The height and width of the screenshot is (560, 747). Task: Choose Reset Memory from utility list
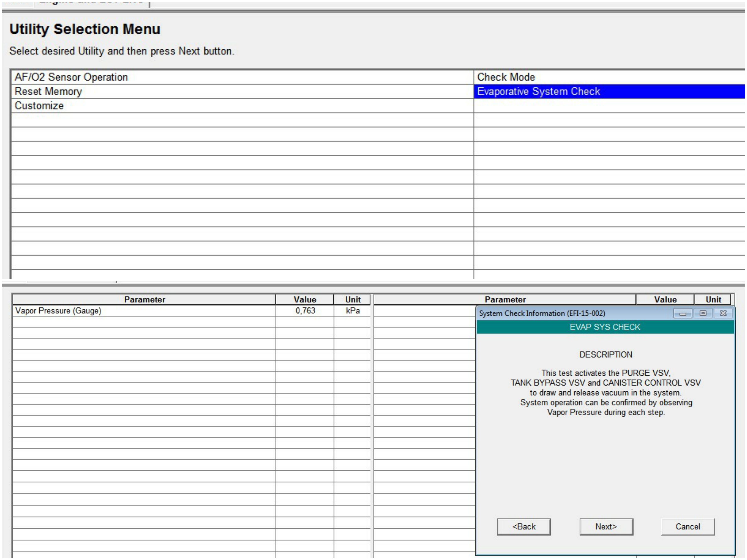[x=48, y=91]
